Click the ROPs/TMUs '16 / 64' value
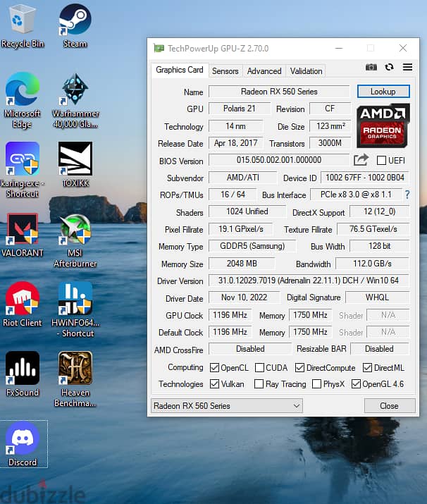 tap(233, 195)
